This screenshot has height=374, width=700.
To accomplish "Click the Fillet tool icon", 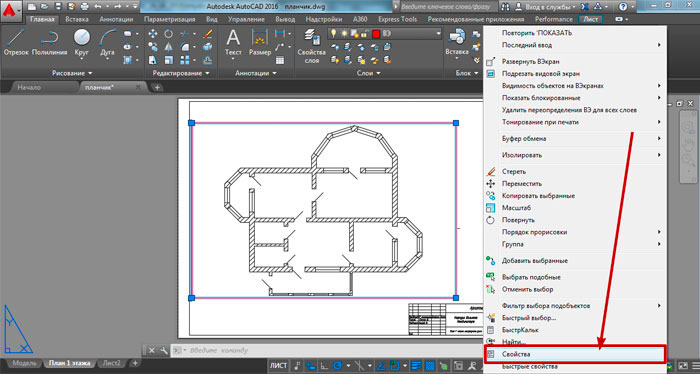I will click(184, 46).
